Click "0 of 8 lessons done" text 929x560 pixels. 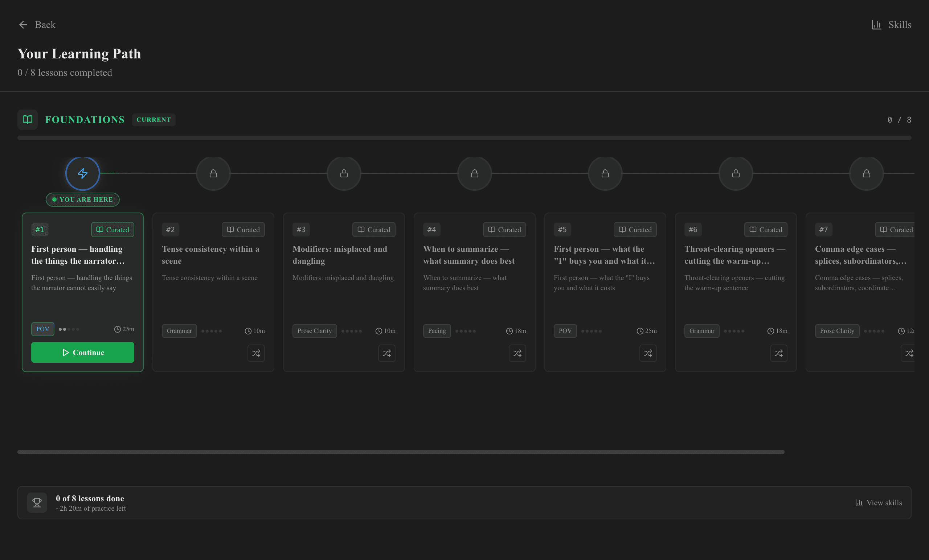tap(90, 498)
